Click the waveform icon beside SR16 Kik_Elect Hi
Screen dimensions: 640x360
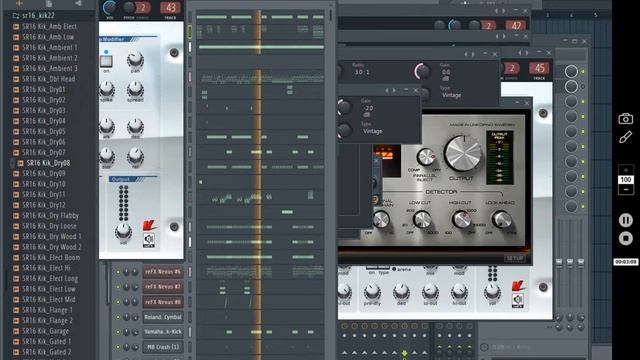tap(16, 268)
